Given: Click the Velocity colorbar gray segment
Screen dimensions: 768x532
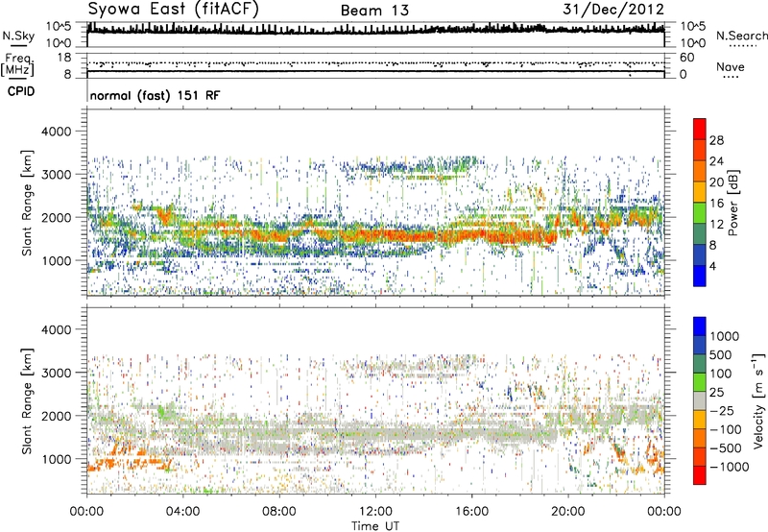Looking at the screenshot, I should [700, 401].
